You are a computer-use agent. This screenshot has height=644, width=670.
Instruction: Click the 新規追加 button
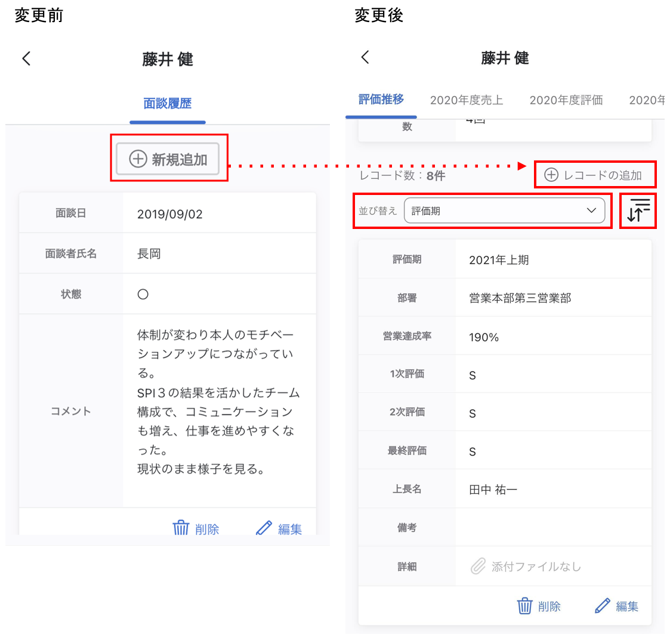[x=168, y=159]
